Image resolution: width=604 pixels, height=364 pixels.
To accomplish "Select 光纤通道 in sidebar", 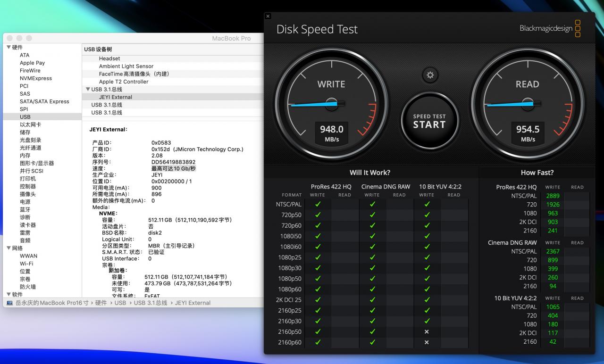I will tap(30, 148).
